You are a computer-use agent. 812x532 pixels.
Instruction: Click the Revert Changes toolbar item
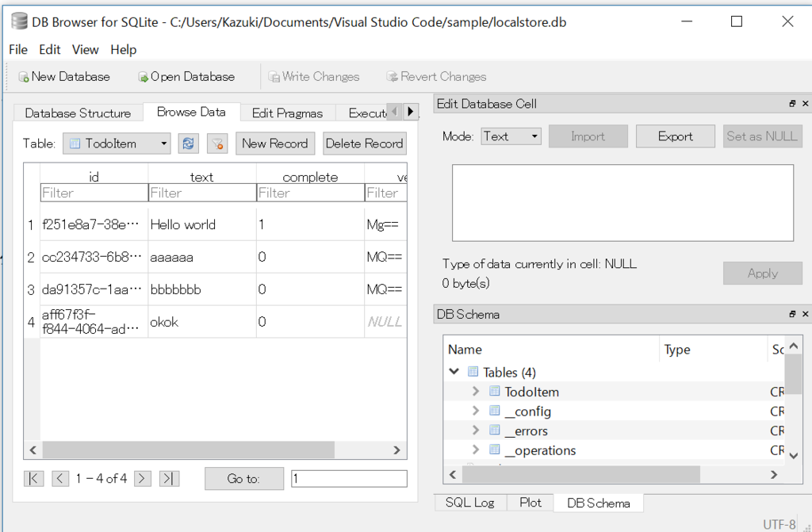click(x=437, y=77)
